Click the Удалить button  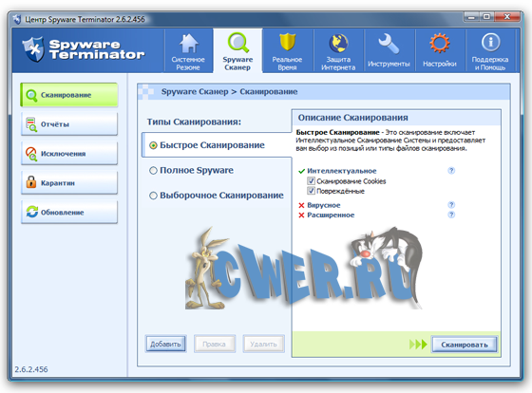point(263,344)
